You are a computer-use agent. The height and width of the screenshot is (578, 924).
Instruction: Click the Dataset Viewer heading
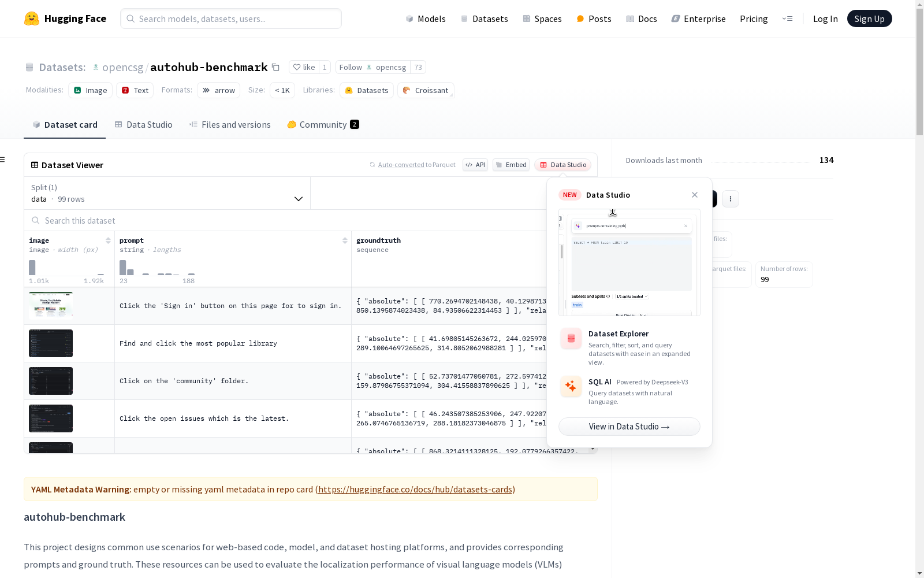[72, 165]
